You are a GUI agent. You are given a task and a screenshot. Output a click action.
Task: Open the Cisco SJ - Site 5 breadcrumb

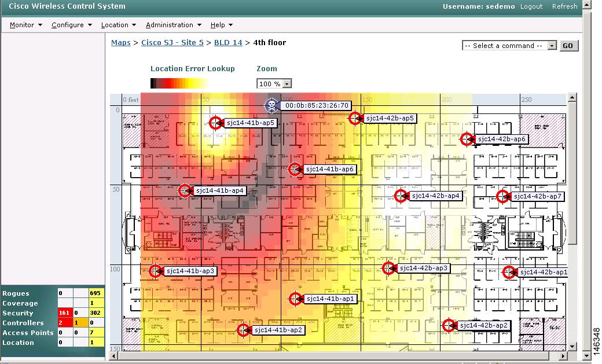click(x=172, y=43)
